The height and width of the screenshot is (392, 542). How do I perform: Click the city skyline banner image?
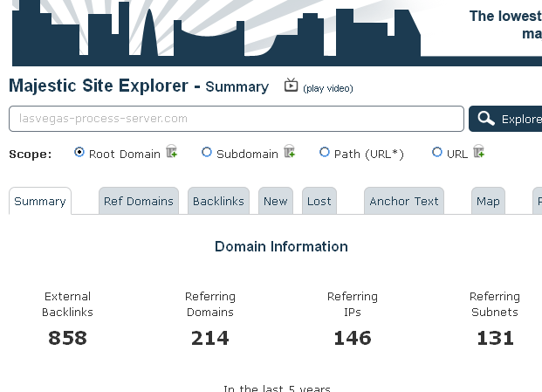pos(277,33)
